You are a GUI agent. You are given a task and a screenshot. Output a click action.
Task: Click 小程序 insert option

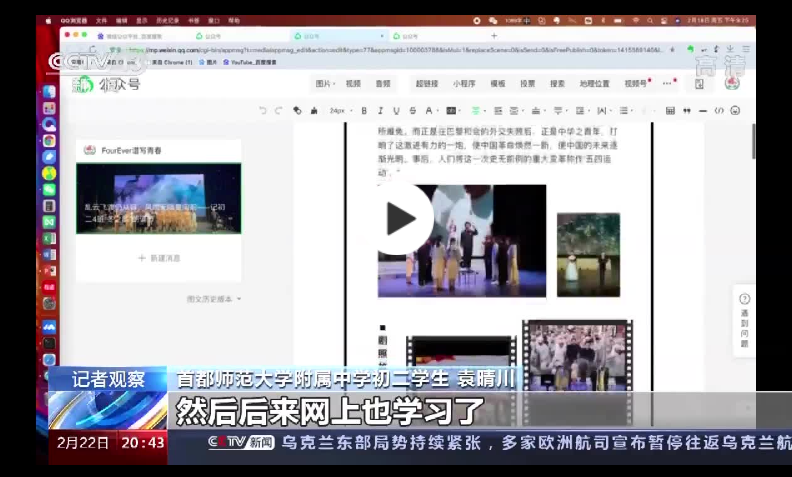(x=464, y=84)
